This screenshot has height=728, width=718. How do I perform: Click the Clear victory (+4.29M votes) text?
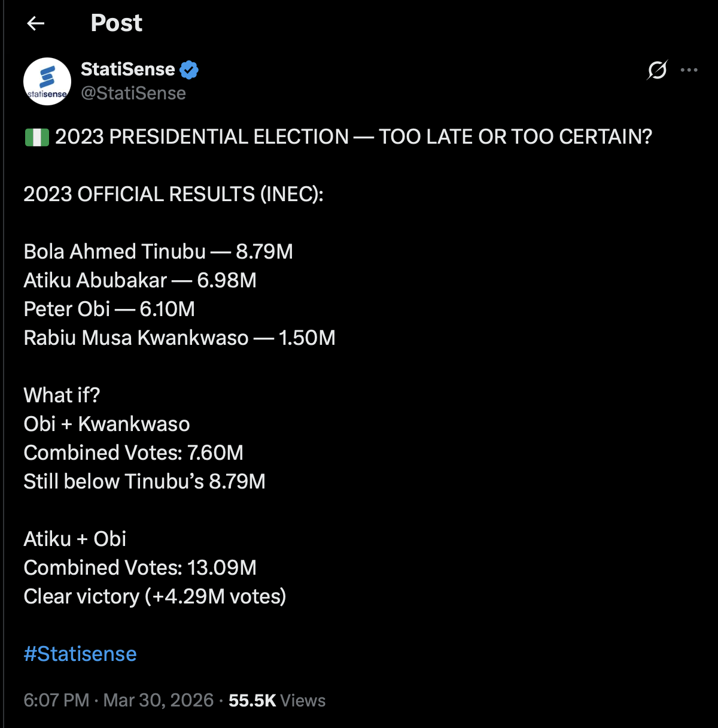155,596
